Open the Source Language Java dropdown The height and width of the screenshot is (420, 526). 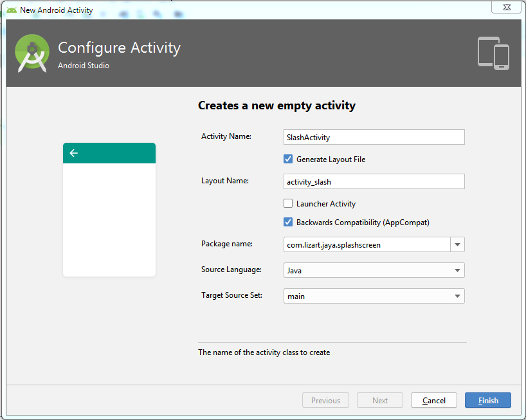coord(374,270)
